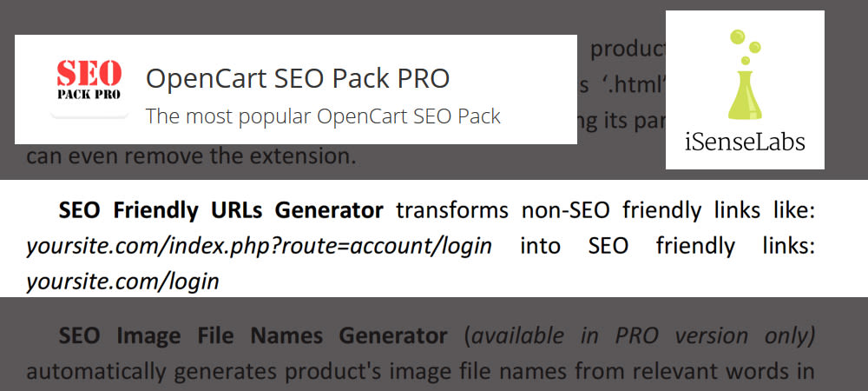Click the 'automatically generates product's image file names' line
This screenshot has width=868, height=391.
[x=420, y=372]
